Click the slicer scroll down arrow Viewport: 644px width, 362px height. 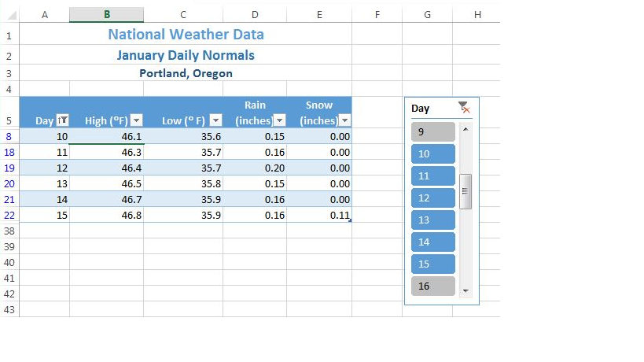(x=466, y=290)
